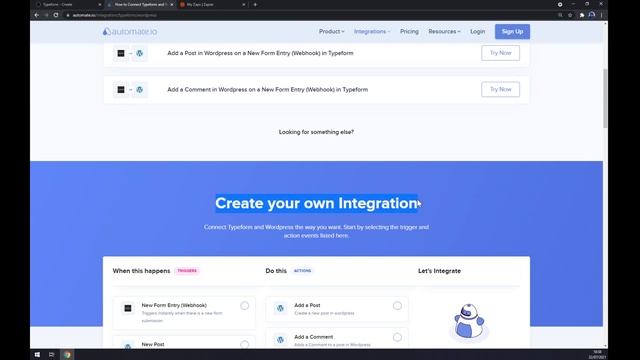Click the taskbar clock

tap(597, 355)
